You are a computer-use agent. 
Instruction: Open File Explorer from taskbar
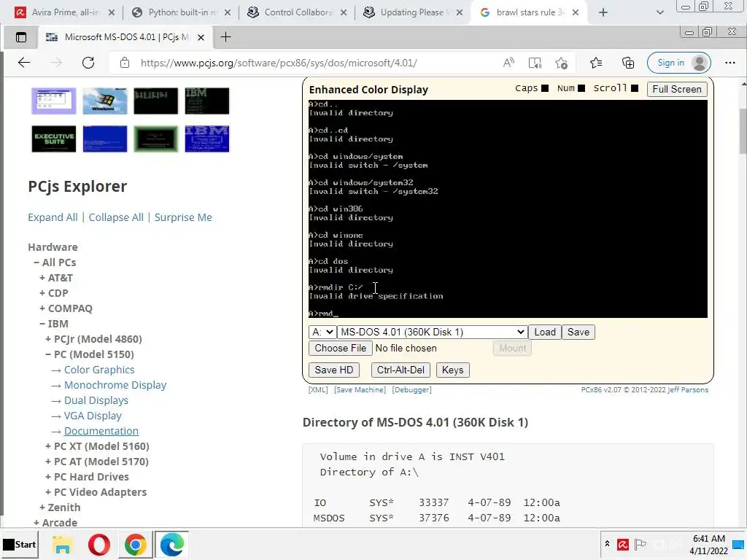[63, 544]
